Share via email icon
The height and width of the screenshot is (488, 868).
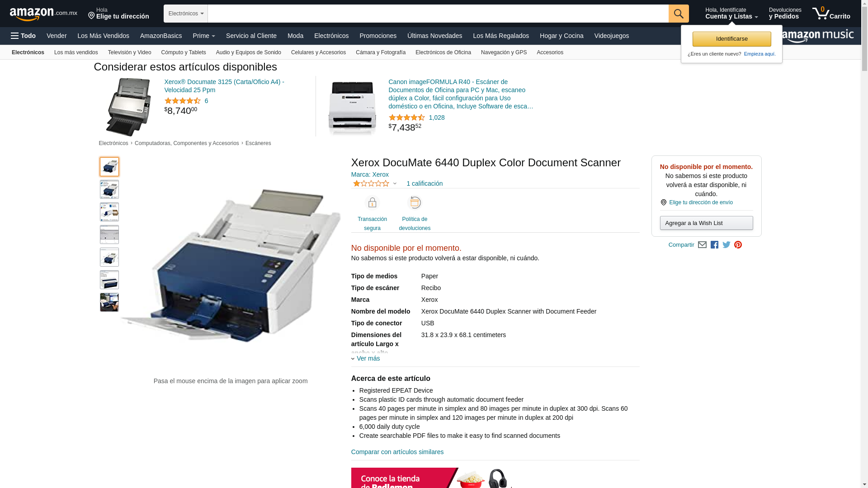point(702,245)
